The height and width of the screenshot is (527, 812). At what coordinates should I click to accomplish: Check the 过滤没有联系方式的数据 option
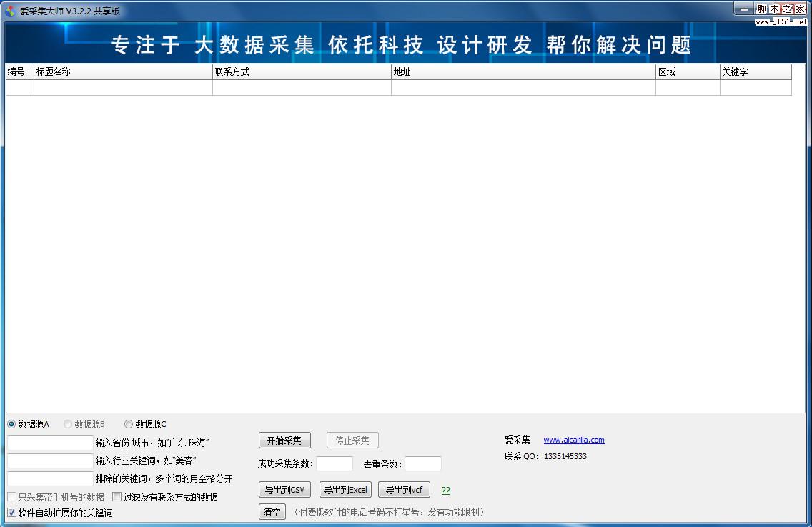[117, 496]
